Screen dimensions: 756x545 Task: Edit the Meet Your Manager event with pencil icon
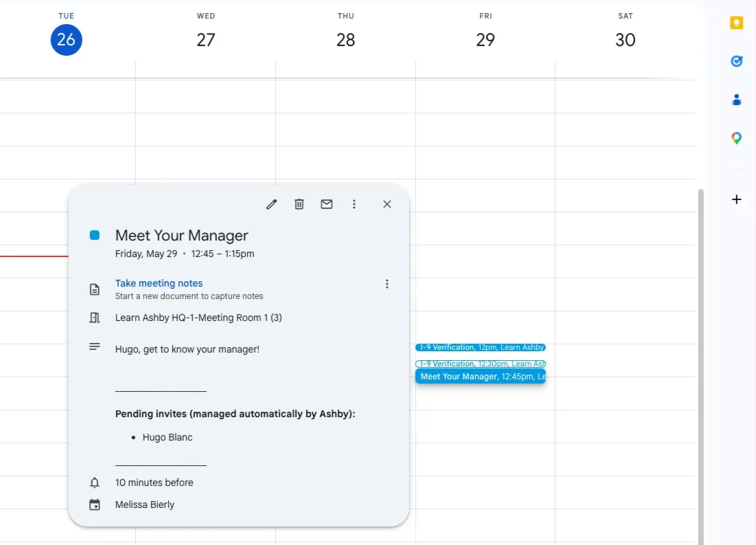point(271,204)
